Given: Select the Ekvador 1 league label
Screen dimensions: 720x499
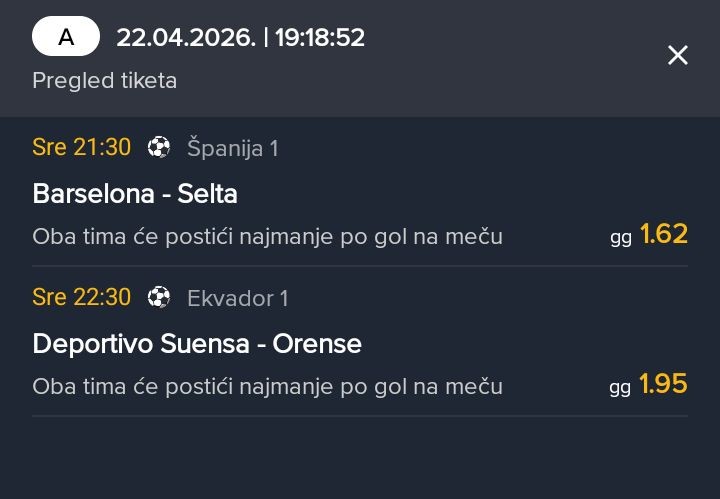Looking at the screenshot, I should pyautogui.click(x=237, y=297).
